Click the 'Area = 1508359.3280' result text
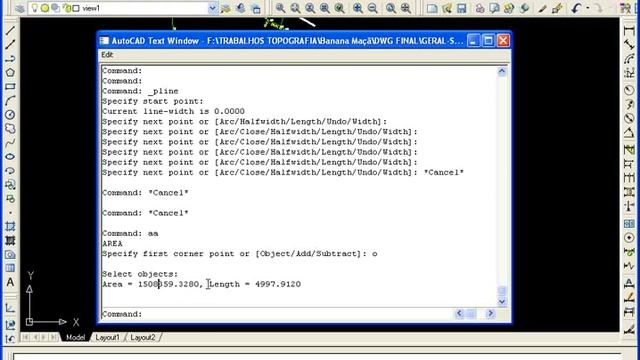The image size is (640, 360). [x=151, y=284]
